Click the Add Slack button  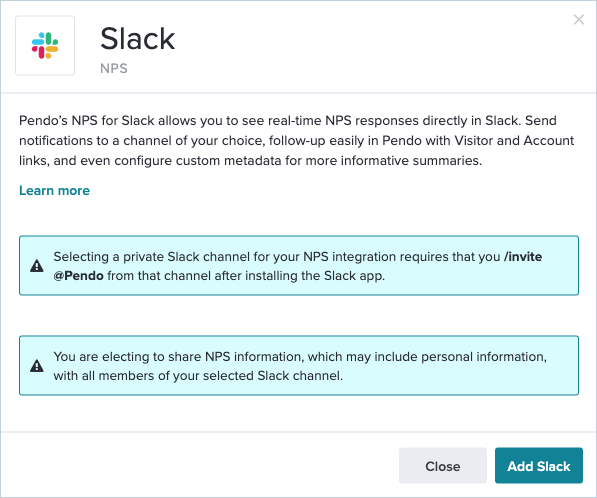(x=539, y=466)
